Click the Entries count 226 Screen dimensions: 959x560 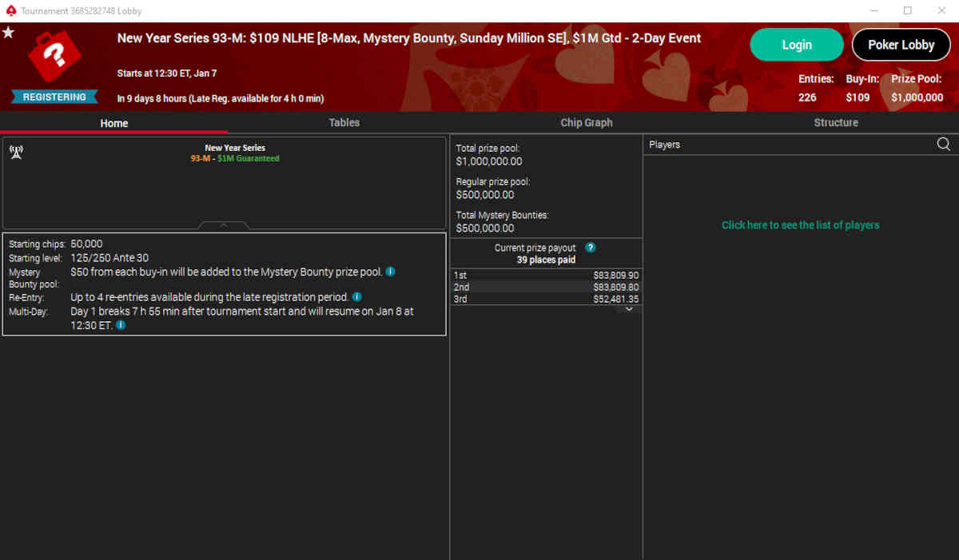pos(807,97)
